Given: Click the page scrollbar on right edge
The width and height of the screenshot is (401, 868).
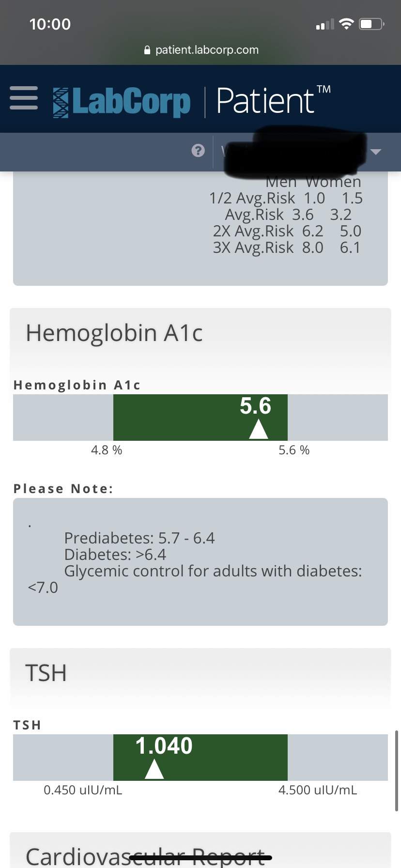Looking at the screenshot, I should point(396,770).
